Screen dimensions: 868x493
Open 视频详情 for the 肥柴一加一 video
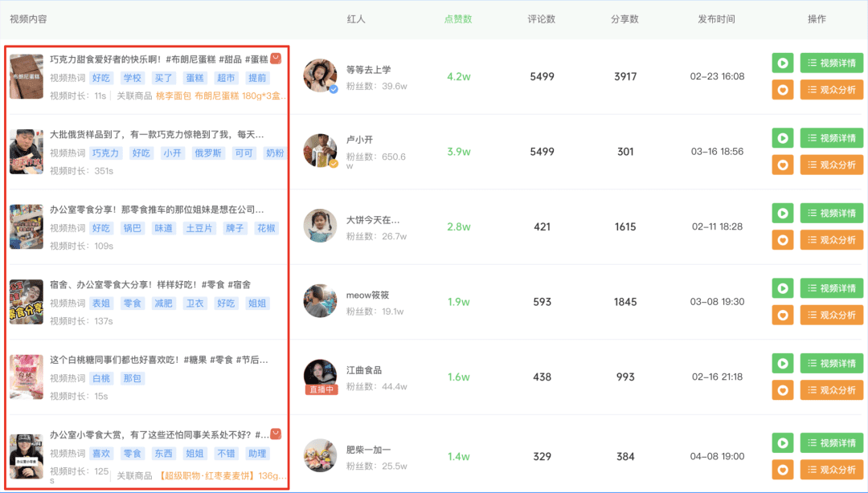(x=831, y=442)
